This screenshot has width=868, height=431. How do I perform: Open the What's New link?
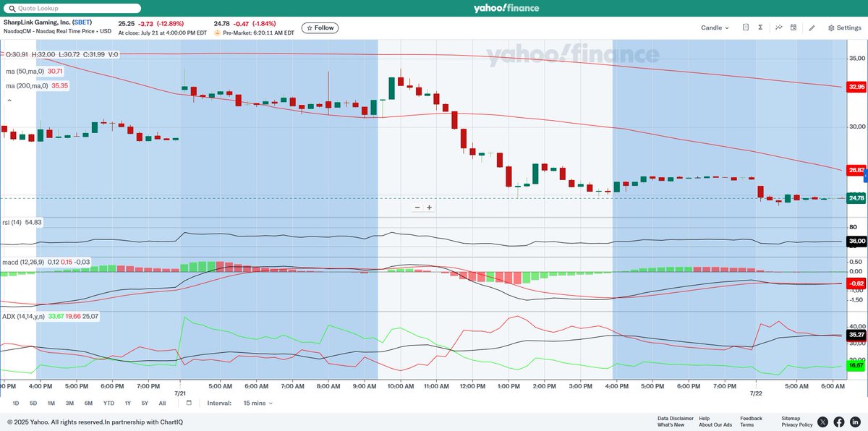click(x=671, y=425)
